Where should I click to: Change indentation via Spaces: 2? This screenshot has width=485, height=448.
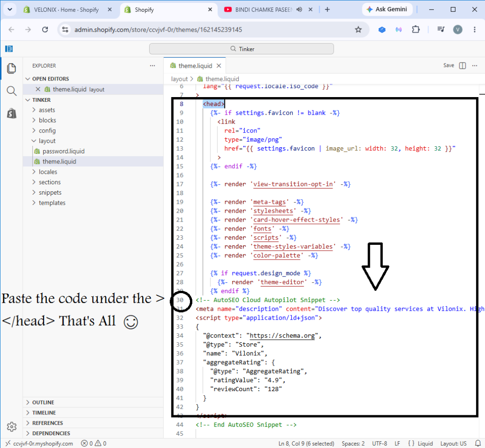click(353, 443)
